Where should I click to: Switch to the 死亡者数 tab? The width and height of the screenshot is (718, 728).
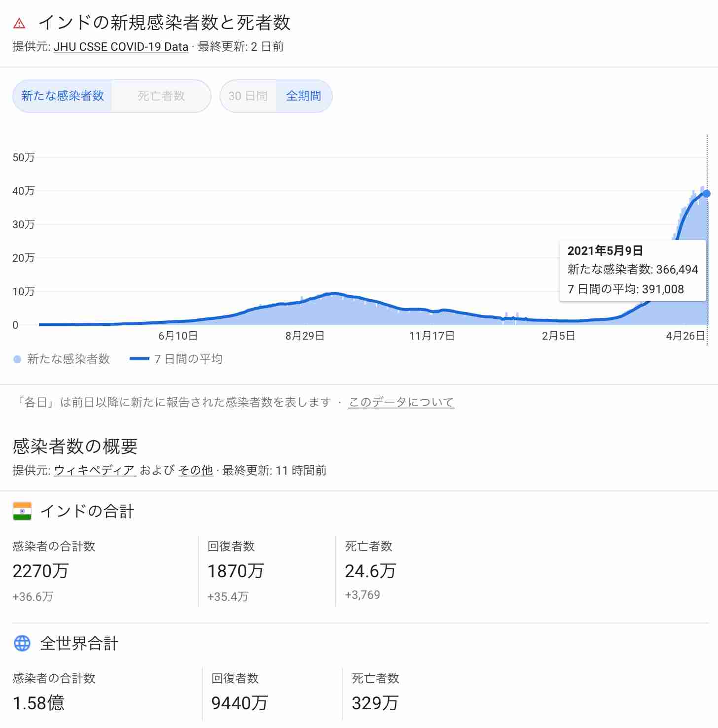click(161, 96)
